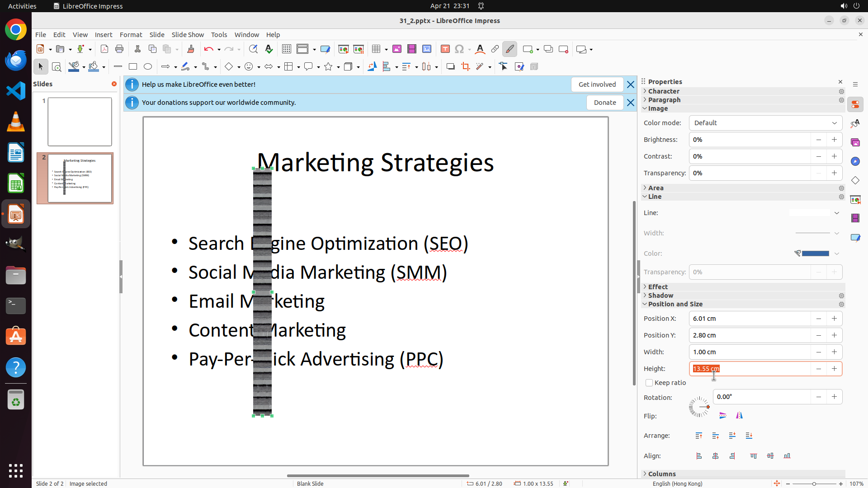
Task: Open the Format menu
Action: pyautogui.click(x=131, y=35)
